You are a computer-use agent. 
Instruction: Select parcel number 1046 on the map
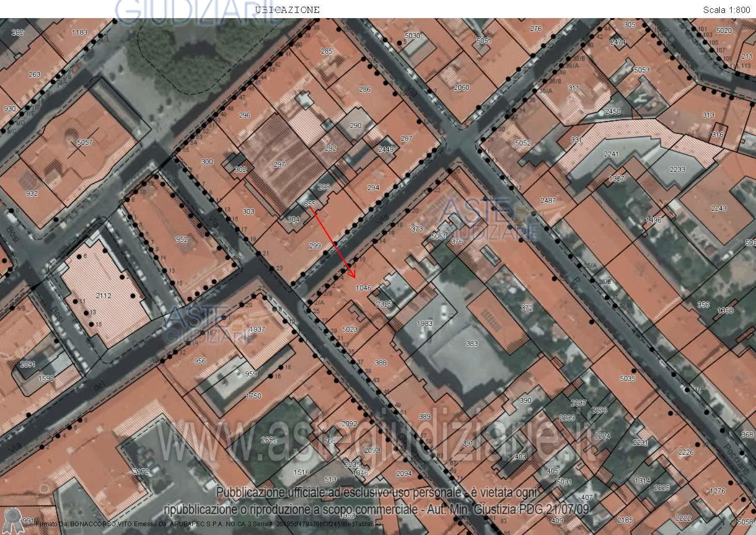click(x=364, y=288)
